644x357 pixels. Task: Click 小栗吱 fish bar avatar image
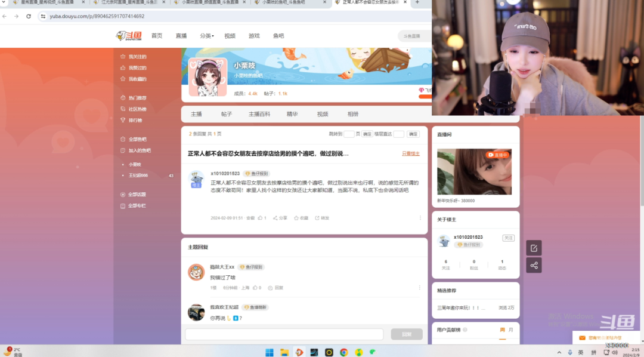[x=208, y=78]
